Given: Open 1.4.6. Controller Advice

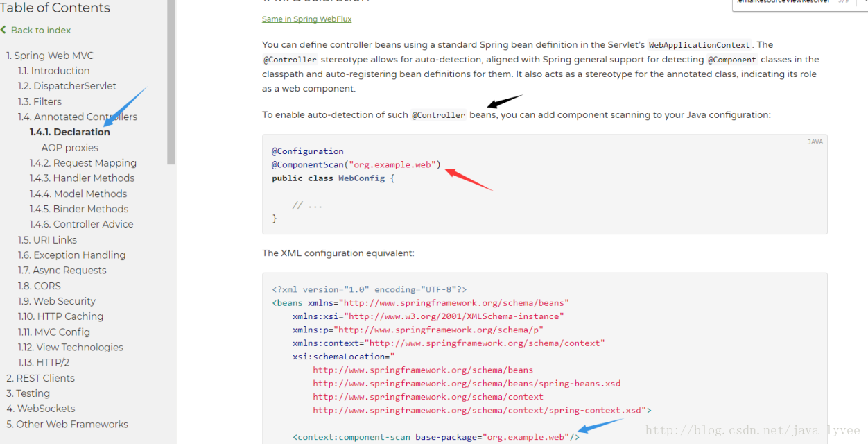Looking at the screenshot, I should pyautogui.click(x=81, y=224).
